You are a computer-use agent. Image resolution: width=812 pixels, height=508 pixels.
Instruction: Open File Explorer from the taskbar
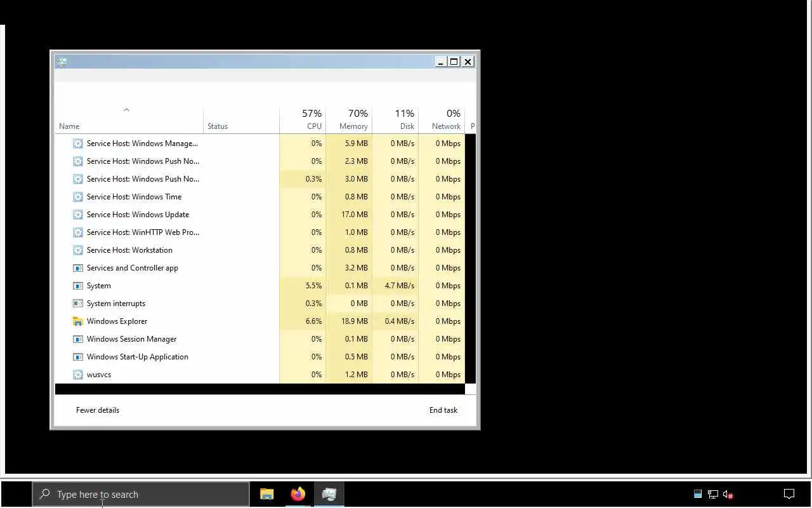pos(267,494)
